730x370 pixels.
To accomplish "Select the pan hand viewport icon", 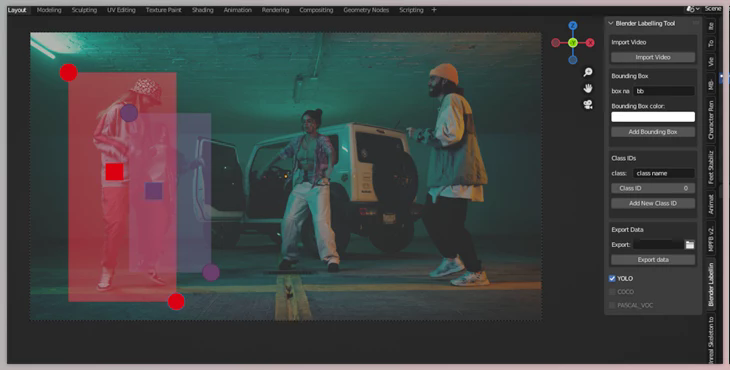I will [588, 88].
